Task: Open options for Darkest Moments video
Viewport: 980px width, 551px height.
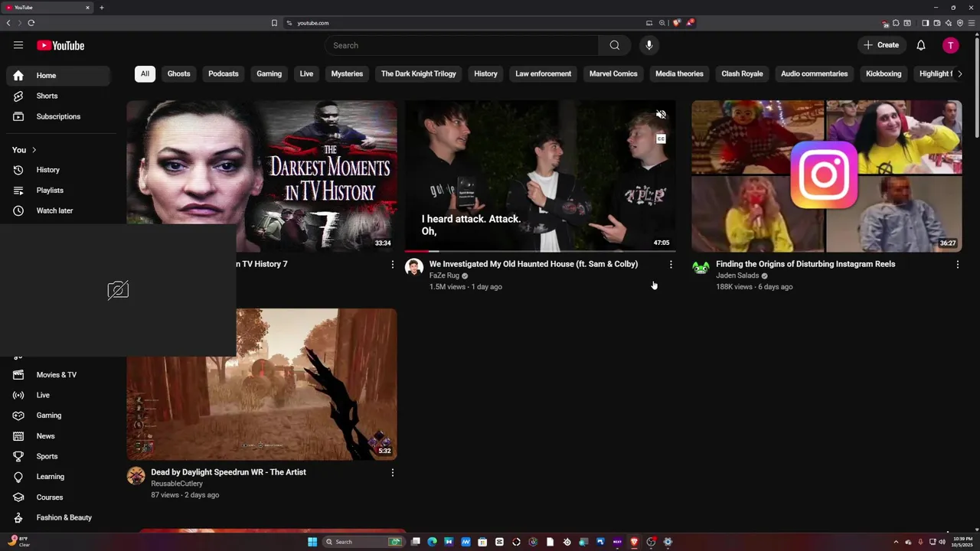Action: point(393,264)
